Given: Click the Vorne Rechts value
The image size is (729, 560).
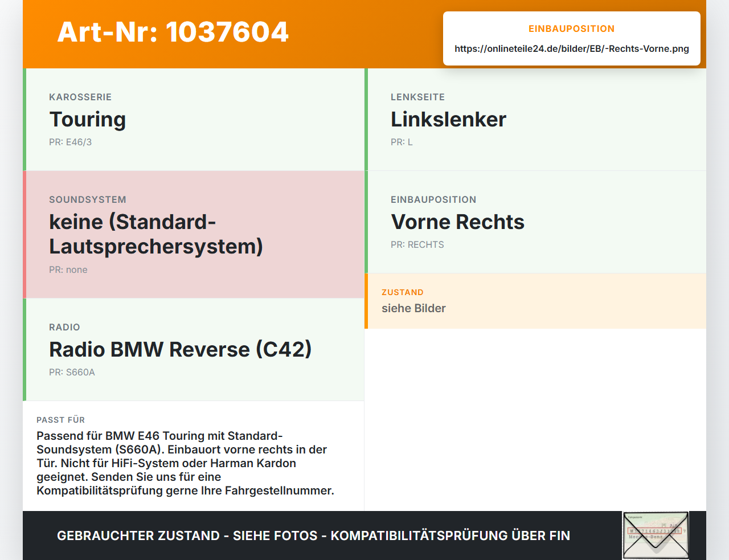Looking at the screenshot, I should (457, 222).
